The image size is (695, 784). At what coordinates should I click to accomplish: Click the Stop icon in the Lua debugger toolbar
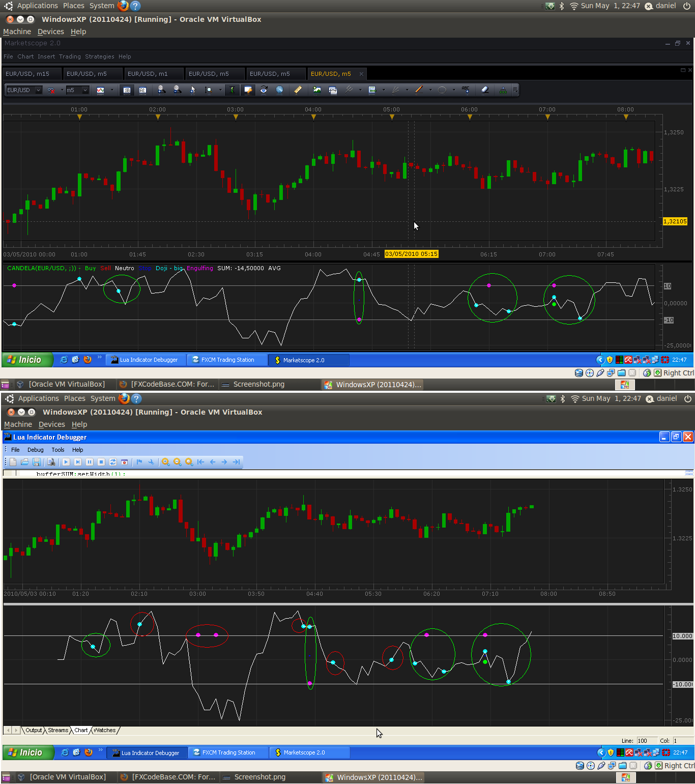pos(101,462)
